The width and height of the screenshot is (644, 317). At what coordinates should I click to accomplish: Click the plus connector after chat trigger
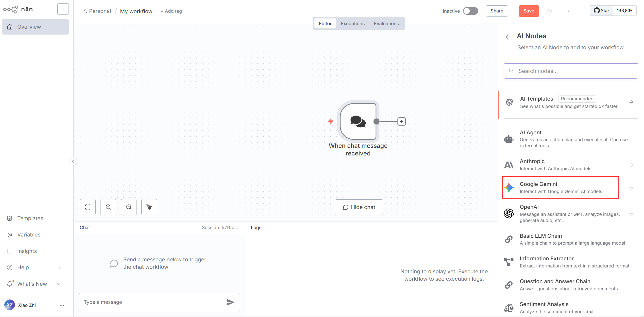click(401, 121)
